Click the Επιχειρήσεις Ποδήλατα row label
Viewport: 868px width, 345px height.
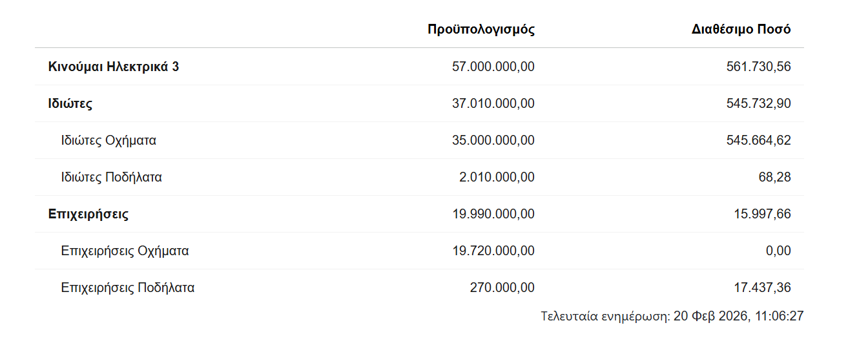[x=128, y=287]
